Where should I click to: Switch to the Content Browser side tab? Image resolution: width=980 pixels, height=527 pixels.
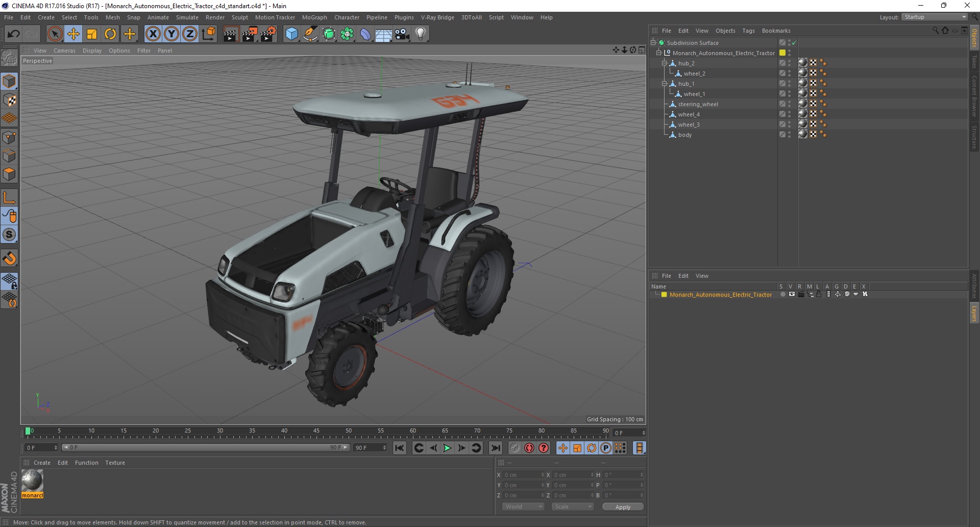click(974, 95)
